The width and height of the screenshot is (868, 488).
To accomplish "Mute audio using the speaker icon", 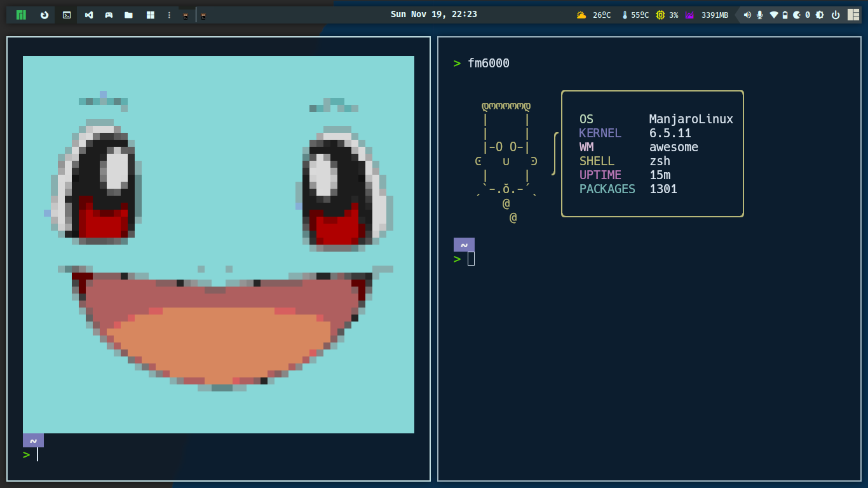I will point(747,15).
